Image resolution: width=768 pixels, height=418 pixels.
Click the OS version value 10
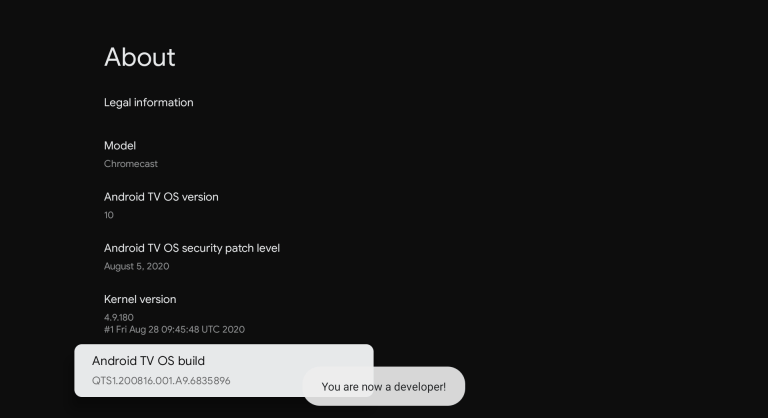pyautogui.click(x=109, y=215)
